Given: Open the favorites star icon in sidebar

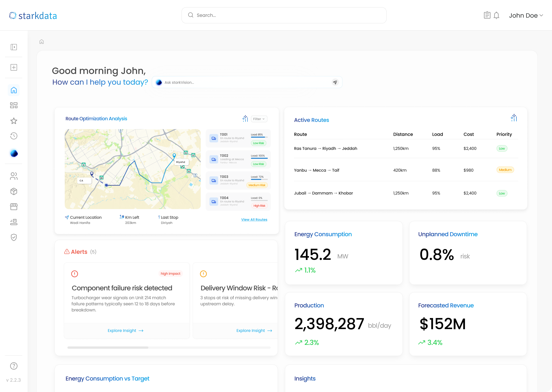Looking at the screenshot, I should (14, 121).
